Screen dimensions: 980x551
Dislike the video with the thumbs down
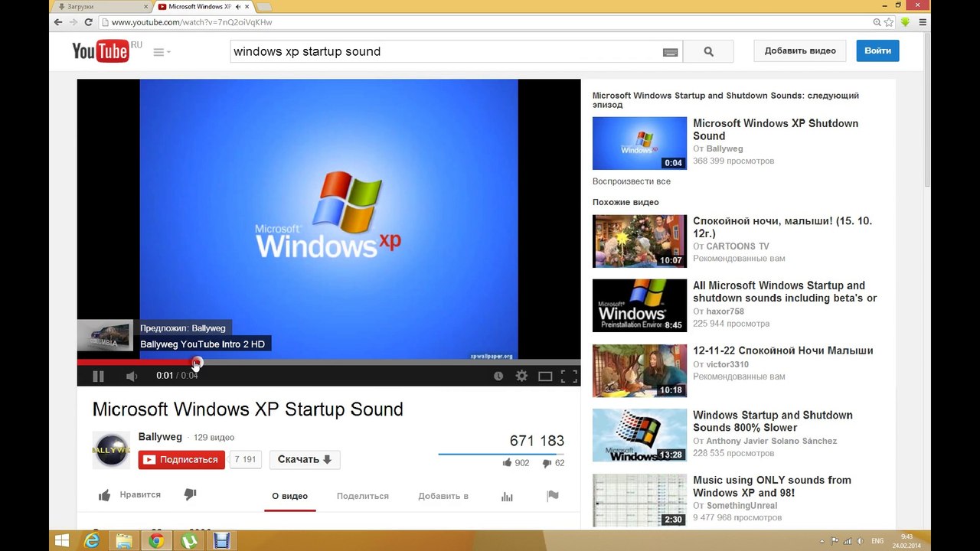(191, 495)
